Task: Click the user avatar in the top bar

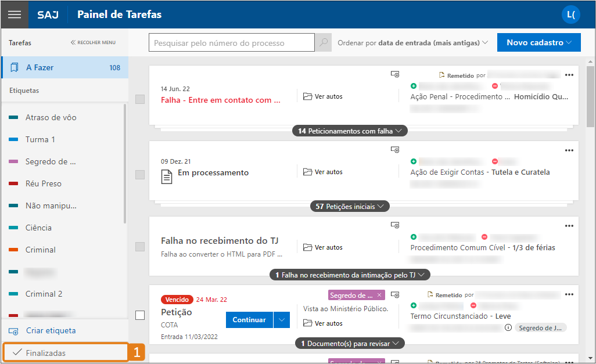Action: point(570,14)
